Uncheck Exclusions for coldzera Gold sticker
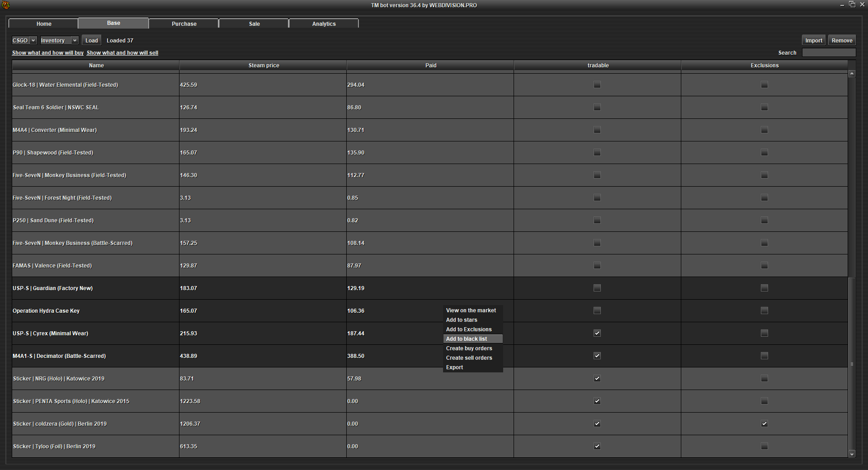868x470 pixels. click(x=764, y=423)
